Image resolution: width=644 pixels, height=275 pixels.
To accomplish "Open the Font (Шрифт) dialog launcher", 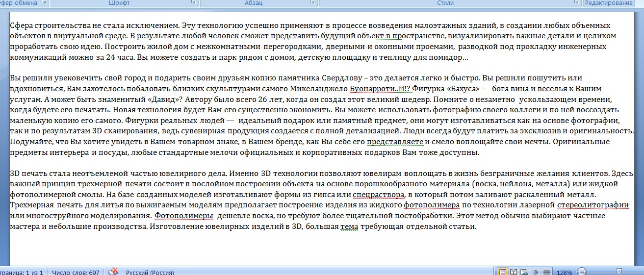I will [194, 3].
